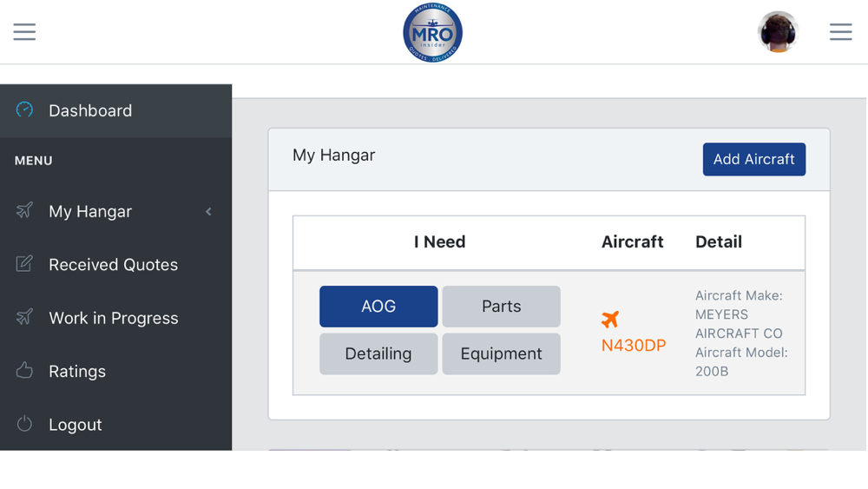Viewport: 868px width, 489px height.
Task: Open the right hamburger menu icon
Action: [x=840, y=31]
